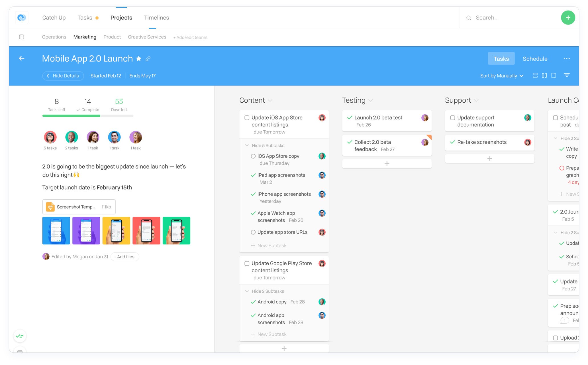The height and width of the screenshot is (365, 588).
Task: Open the three-dot project options menu
Action: pos(566,59)
